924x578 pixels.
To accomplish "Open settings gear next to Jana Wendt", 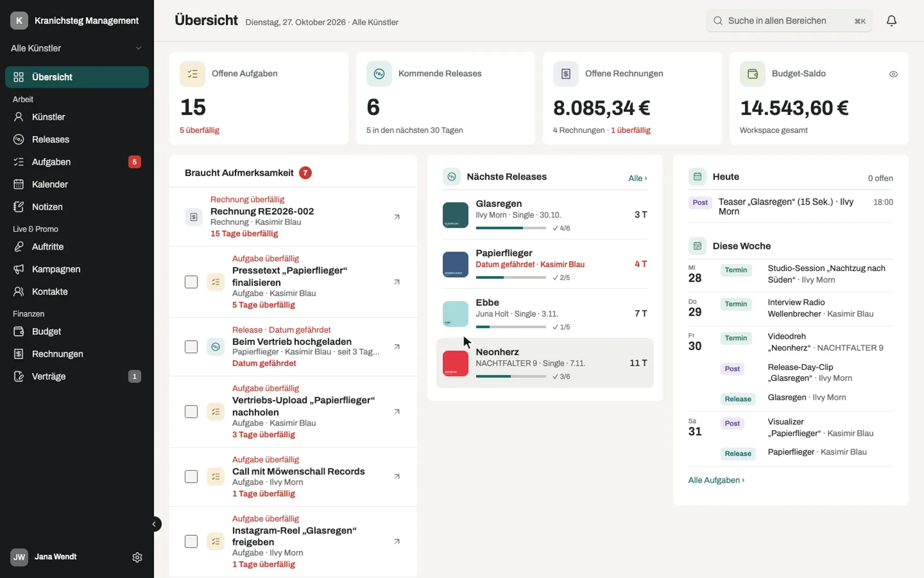I will point(137,557).
